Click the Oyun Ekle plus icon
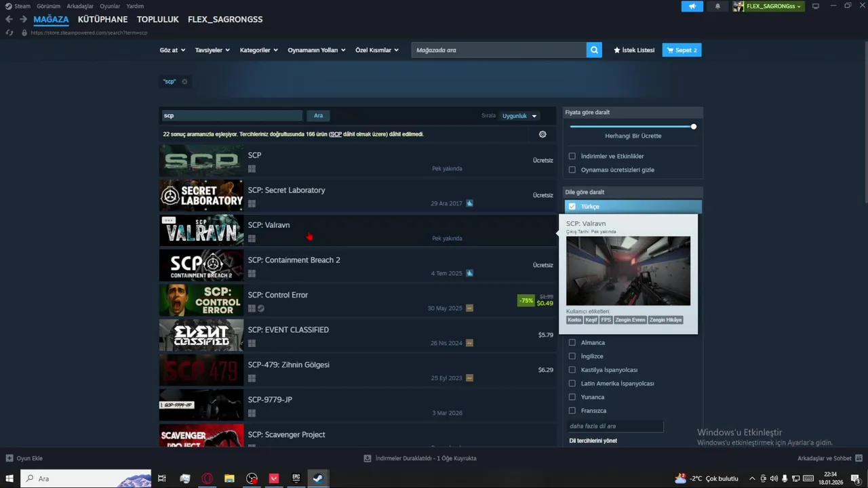The image size is (868, 488). (9, 458)
